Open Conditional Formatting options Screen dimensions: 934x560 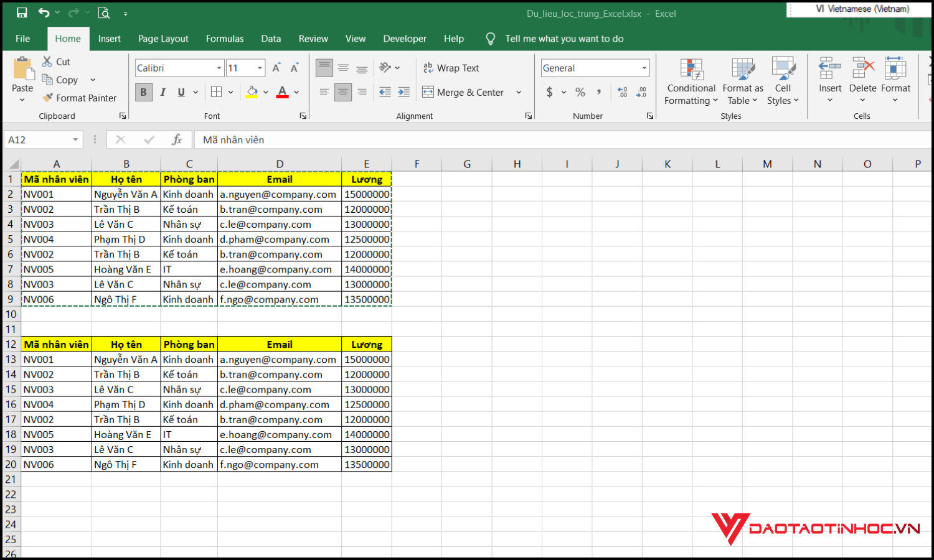[x=691, y=81]
